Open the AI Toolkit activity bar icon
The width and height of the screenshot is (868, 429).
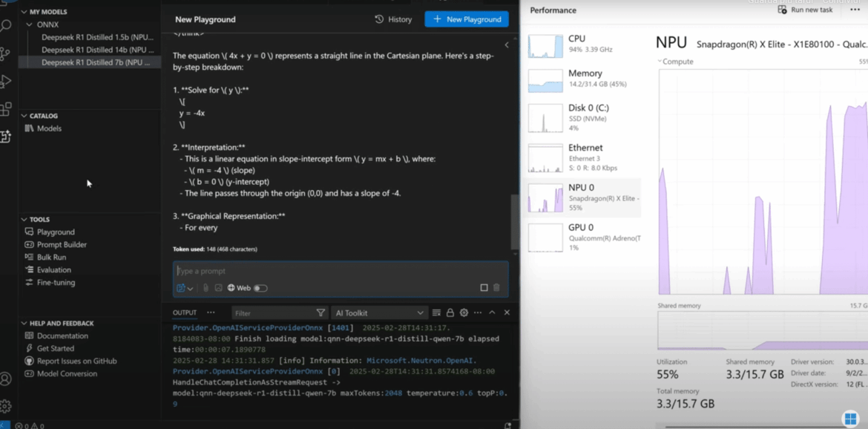coord(6,137)
